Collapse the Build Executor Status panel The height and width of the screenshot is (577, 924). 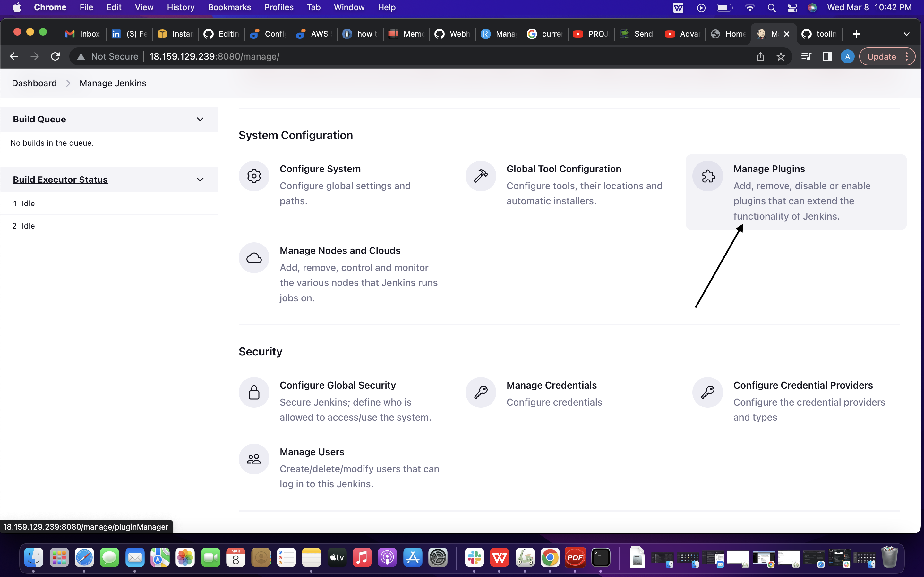200,180
